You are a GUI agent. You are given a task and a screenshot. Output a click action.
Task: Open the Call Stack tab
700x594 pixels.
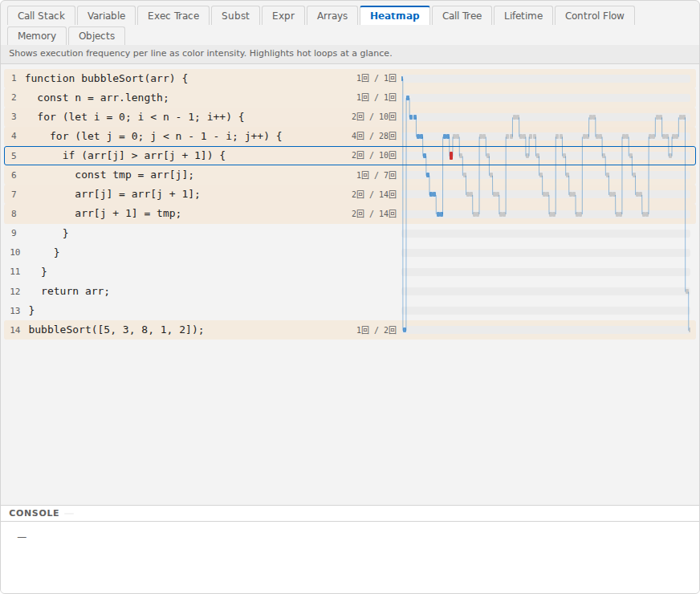pyautogui.click(x=41, y=15)
